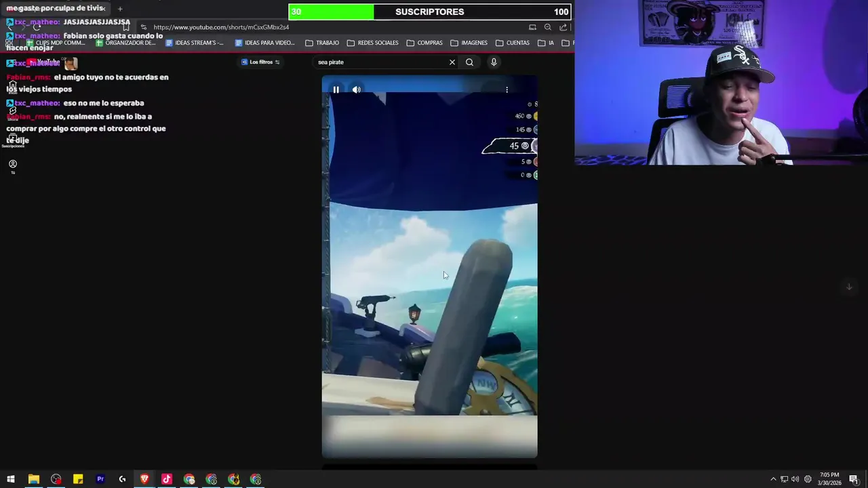Open Adobe Premiere Pro from taskbar

tap(100, 479)
